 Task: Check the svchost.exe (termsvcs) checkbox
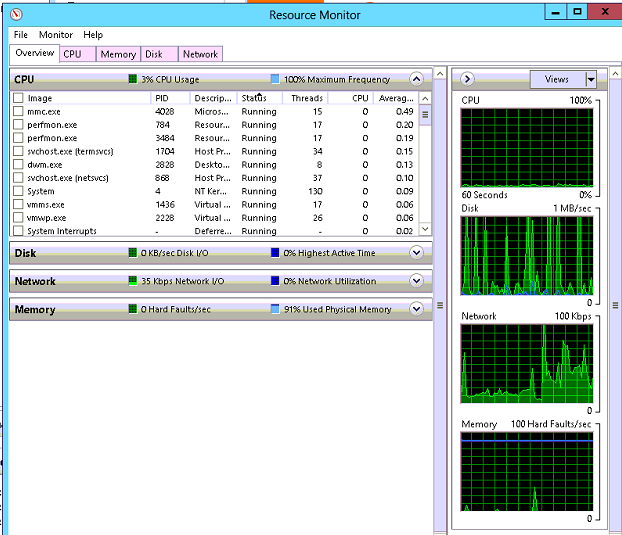tap(18, 151)
